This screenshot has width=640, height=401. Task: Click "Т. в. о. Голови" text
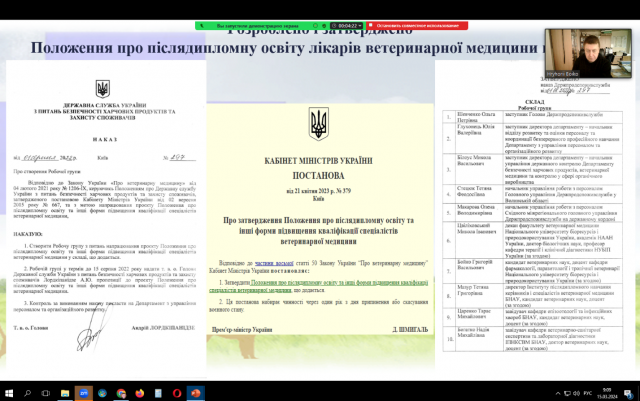pyautogui.click(x=31, y=328)
